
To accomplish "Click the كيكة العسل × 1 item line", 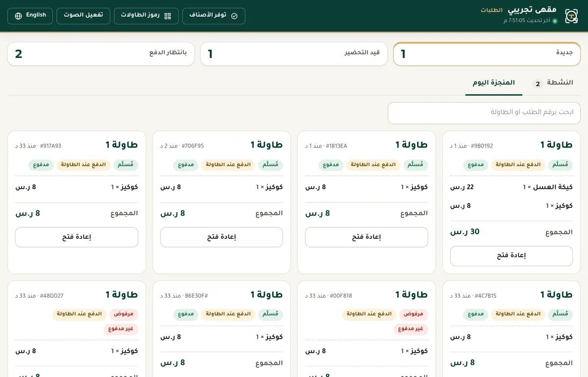I will pyautogui.click(x=548, y=187).
